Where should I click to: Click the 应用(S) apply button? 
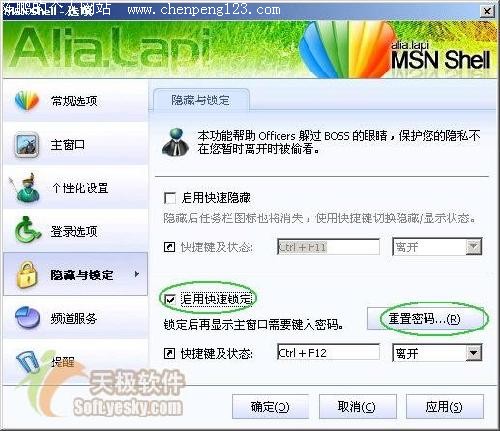click(444, 407)
